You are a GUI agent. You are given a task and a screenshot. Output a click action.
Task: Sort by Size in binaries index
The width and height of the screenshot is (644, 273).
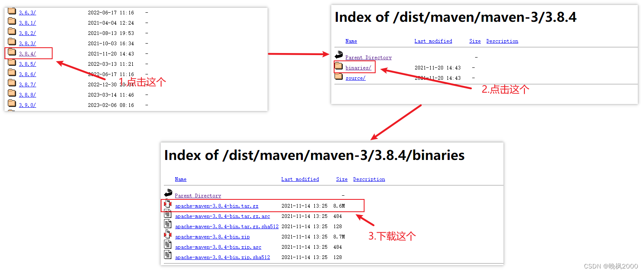pyautogui.click(x=342, y=179)
